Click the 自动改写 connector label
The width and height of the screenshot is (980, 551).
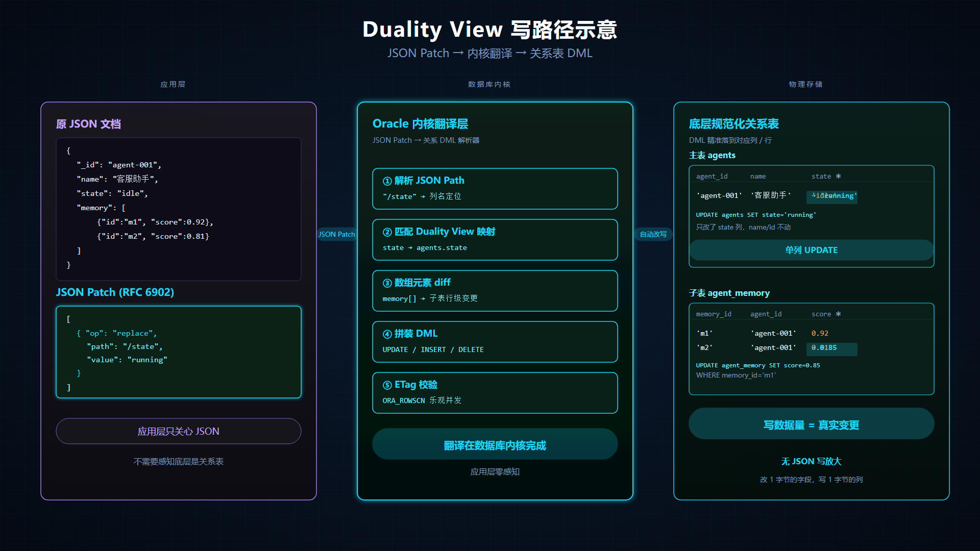[x=653, y=234]
